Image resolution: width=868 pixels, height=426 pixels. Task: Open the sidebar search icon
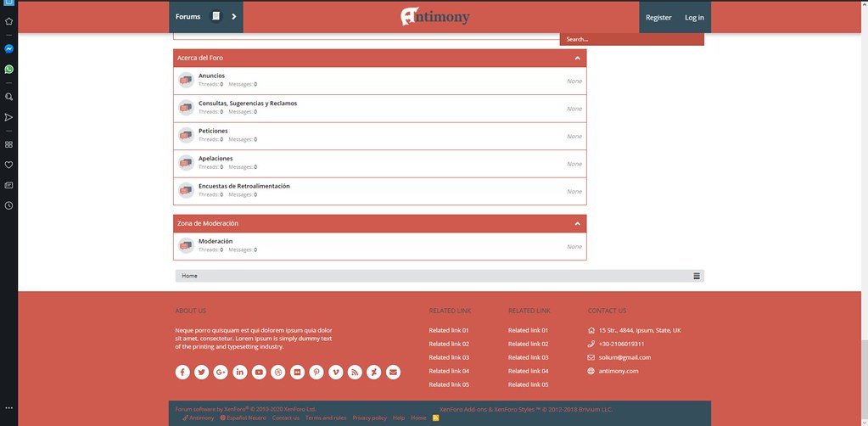8,97
